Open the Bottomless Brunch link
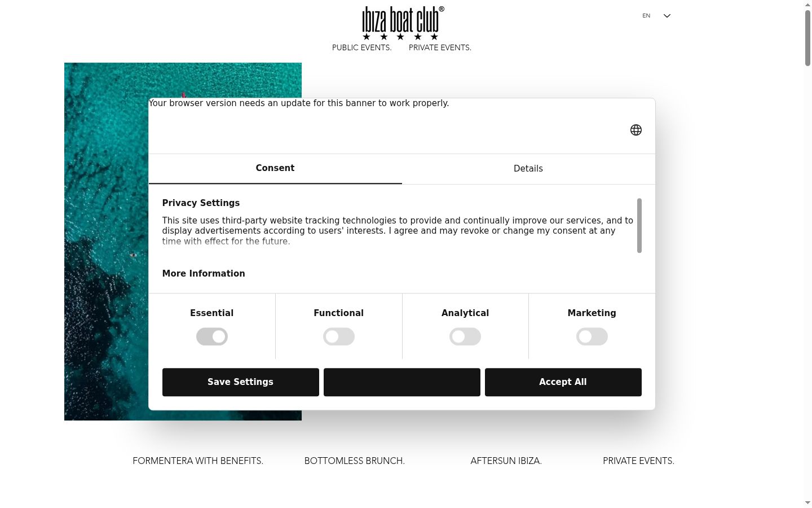The width and height of the screenshot is (812, 508). coord(355,461)
